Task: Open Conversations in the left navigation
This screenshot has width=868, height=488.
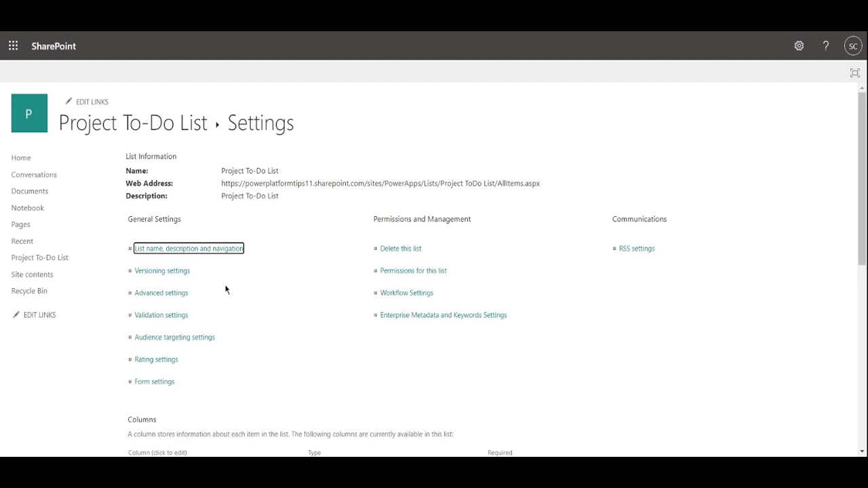Action: tap(34, 175)
